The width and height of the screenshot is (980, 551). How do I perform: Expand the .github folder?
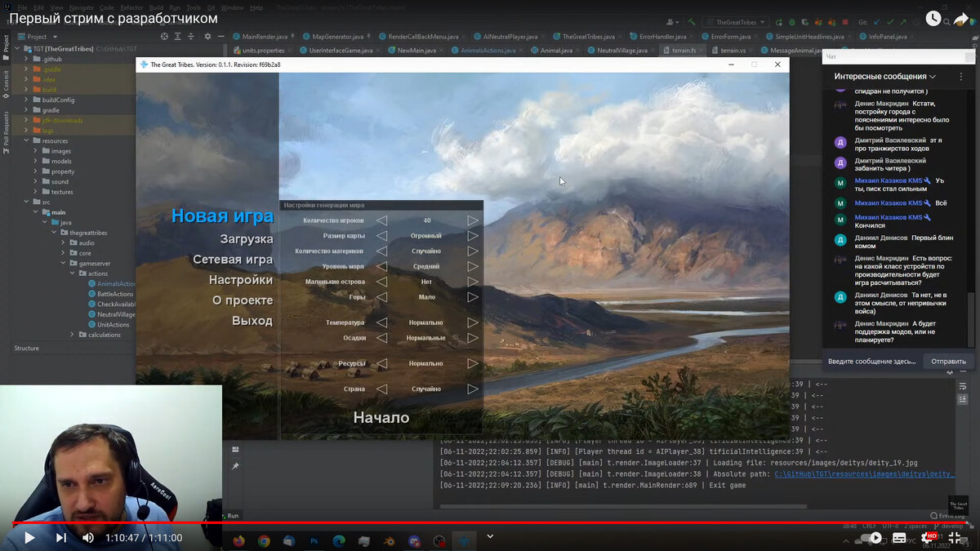25,59
